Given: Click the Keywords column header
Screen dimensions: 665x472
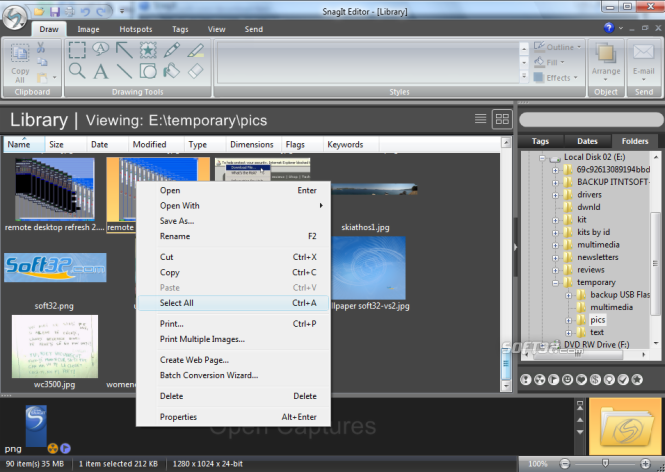Looking at the screenshot, I should (351, 145).
